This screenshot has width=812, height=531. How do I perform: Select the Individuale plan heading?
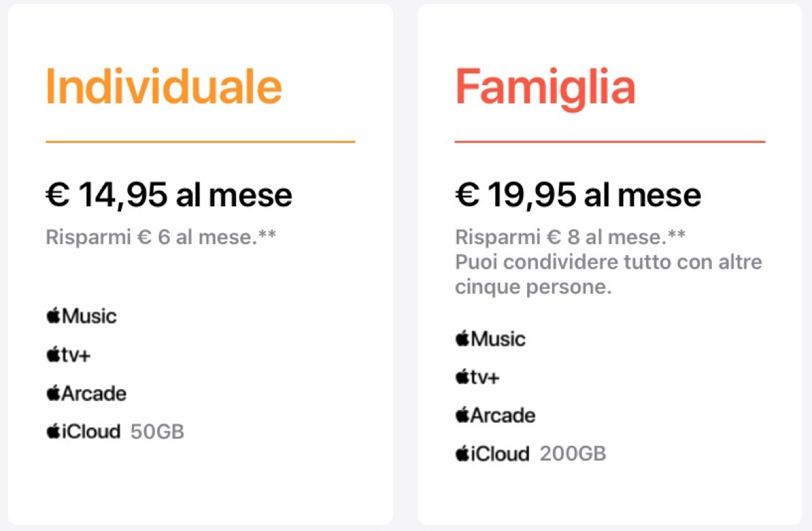tap(163, 87)
